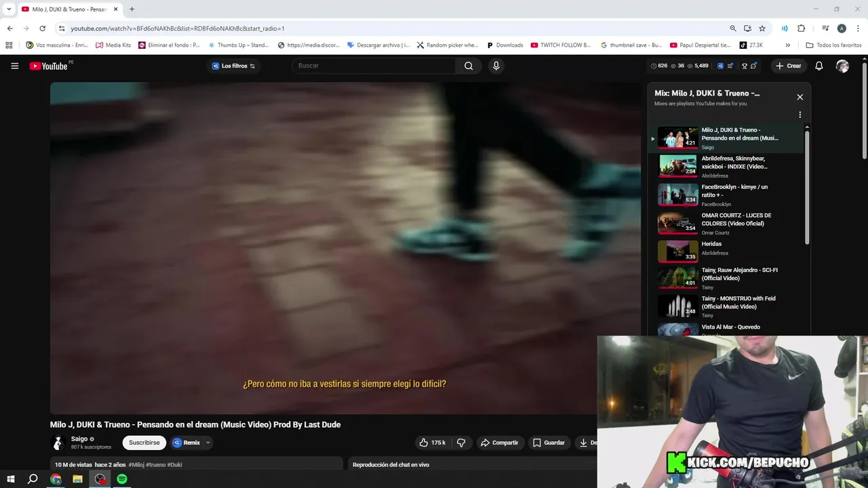Screen dimensions: 868x488
Task: Click the address bar URL
Action: [x=178, y=28]
